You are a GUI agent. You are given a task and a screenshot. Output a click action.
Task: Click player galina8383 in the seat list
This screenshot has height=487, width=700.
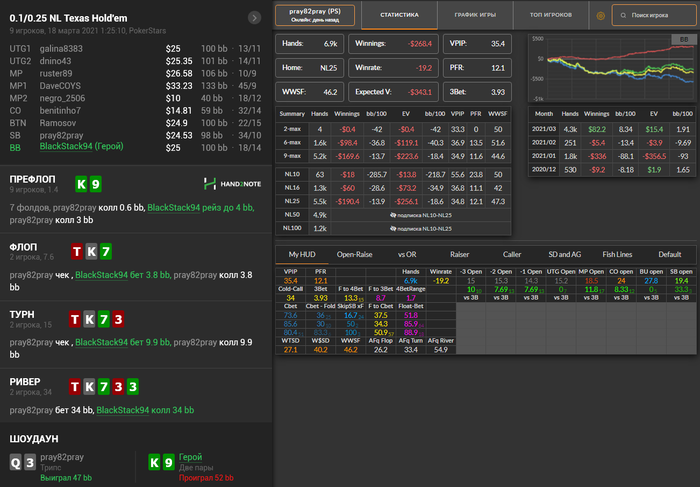(61, 49)
